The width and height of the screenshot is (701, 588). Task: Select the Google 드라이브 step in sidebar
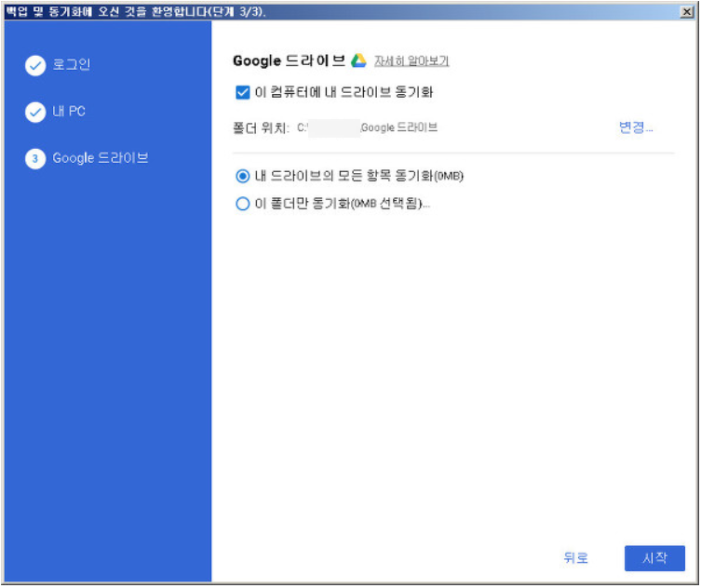pyautogui.click(x=101, y=158)
